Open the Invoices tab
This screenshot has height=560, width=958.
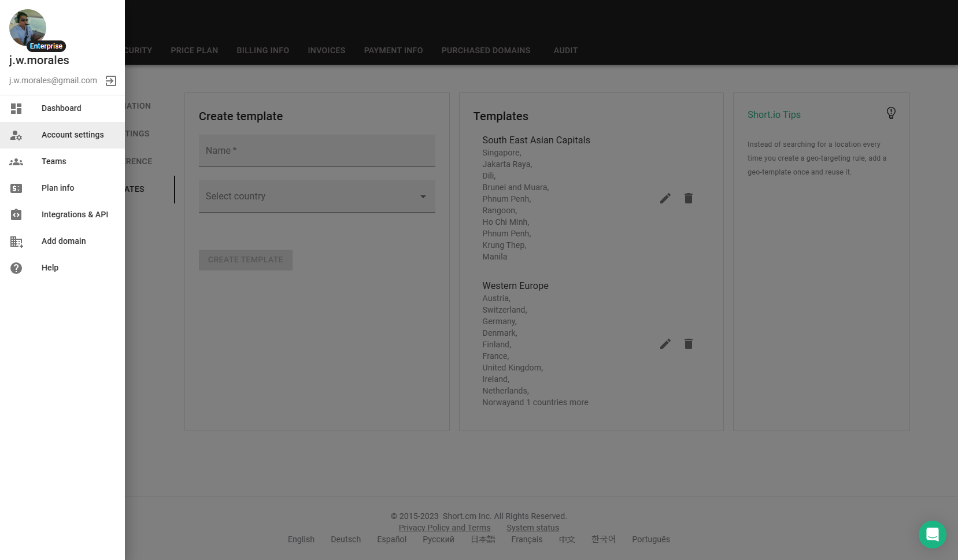(327, 50)
